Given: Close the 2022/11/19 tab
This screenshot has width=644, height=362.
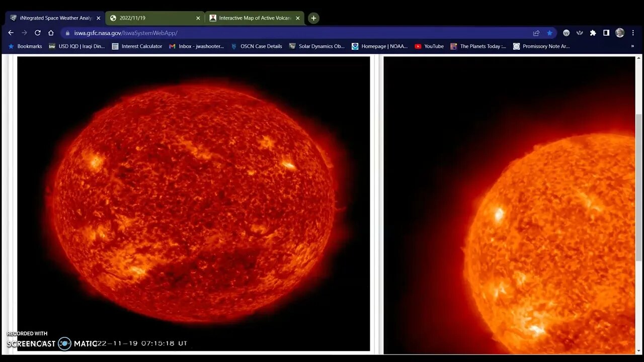Looking at the screenshot, I should pos(198,18).
